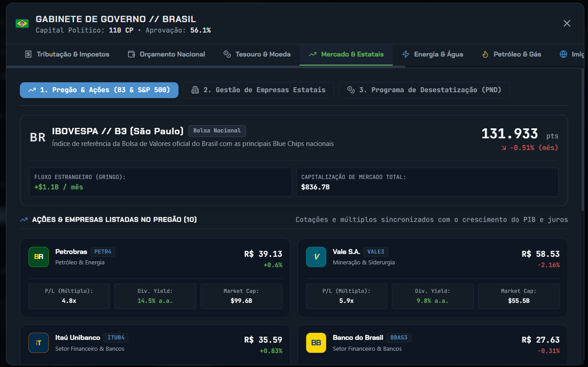Image resolution: width=588 pixels, height=367 pixels.
Task: Click the ITUB4 ticker badge
Action: 116,338
